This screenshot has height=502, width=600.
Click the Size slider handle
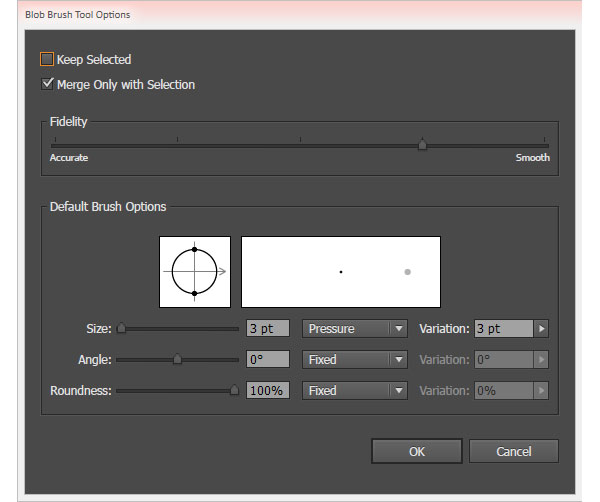coord(121,328)
